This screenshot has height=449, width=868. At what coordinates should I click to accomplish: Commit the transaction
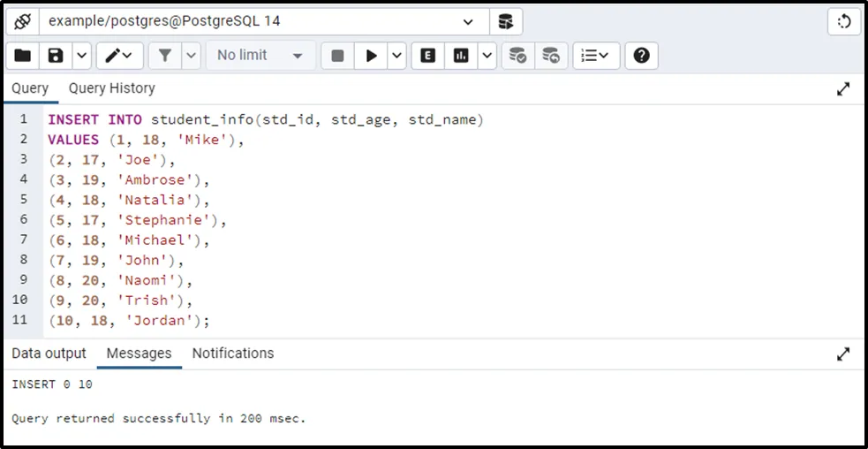518,56
